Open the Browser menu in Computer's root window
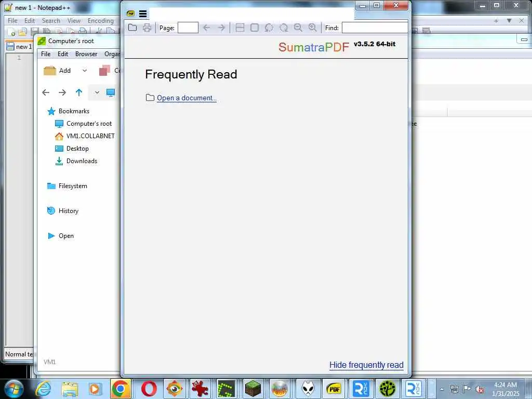The height and width of the screenshot is (399, 532). pos(86,54)
